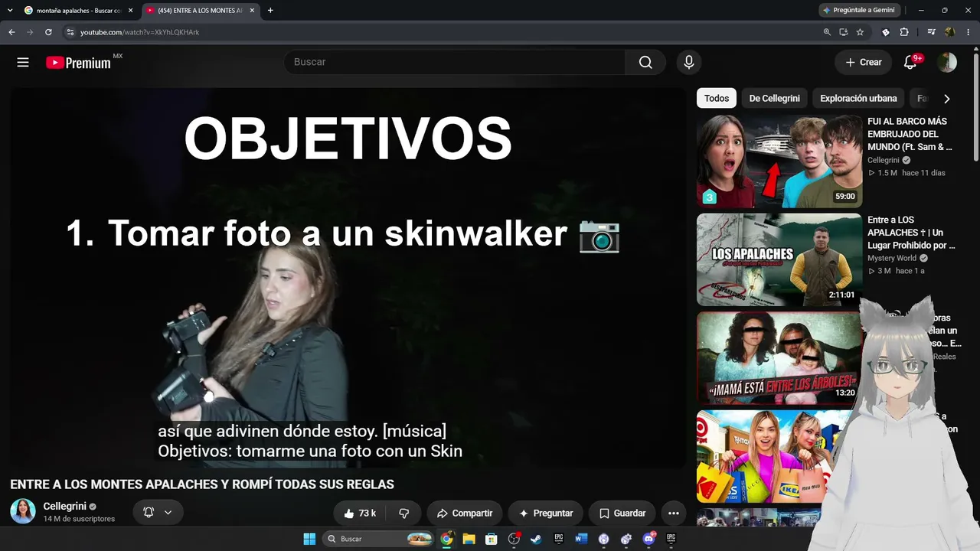
Task: Toggle notification bell for Cellegrini subscription
Action: (149, 513)
